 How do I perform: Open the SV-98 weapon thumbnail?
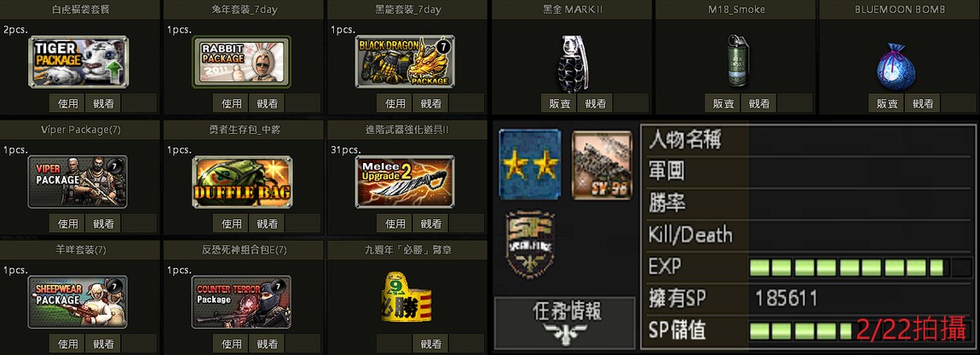tap(602, 166)
